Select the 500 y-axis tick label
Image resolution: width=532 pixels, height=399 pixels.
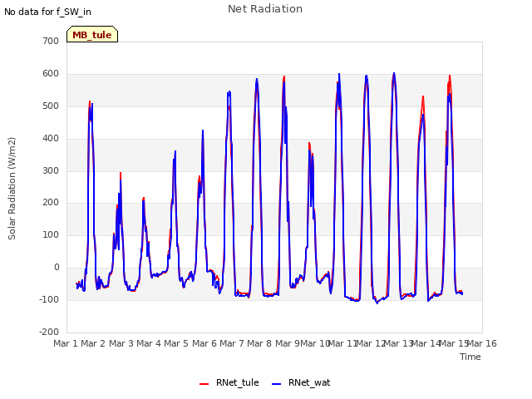(x=51, y=106)
